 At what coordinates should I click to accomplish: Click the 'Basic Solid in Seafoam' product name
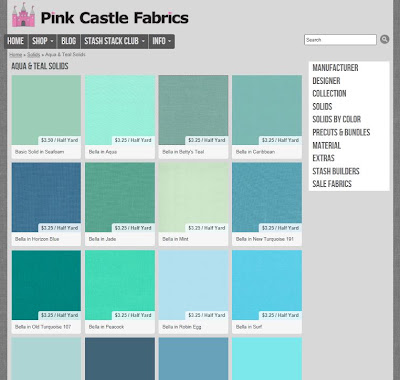tap(39, 152)
